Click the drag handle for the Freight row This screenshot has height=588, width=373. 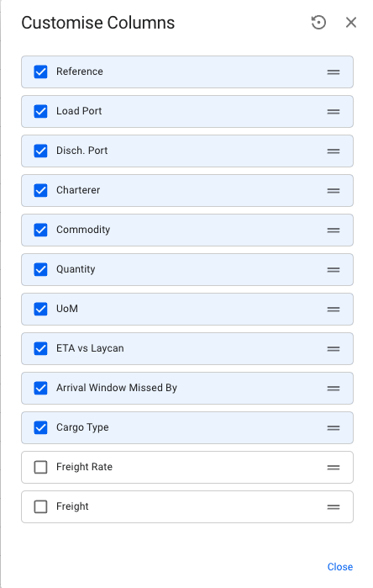(334, 507)
